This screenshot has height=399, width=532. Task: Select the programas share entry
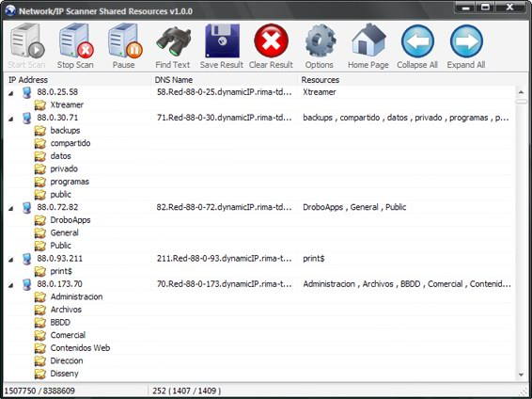click(x=70, y=182)
